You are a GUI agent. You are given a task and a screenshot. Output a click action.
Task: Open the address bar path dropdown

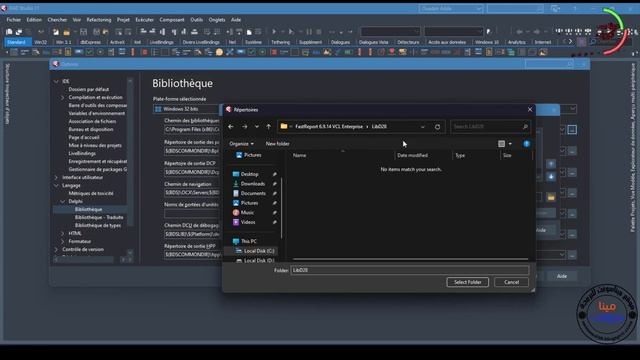[x=422, y=127]
